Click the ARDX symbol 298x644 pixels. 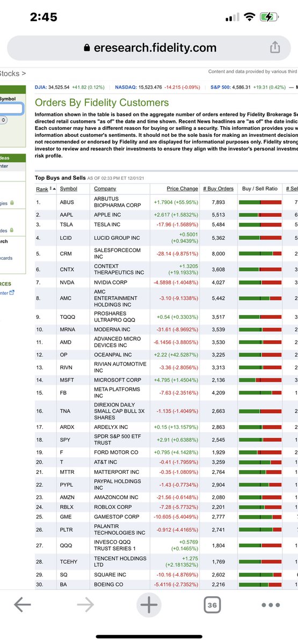click(x=68, y=427)
